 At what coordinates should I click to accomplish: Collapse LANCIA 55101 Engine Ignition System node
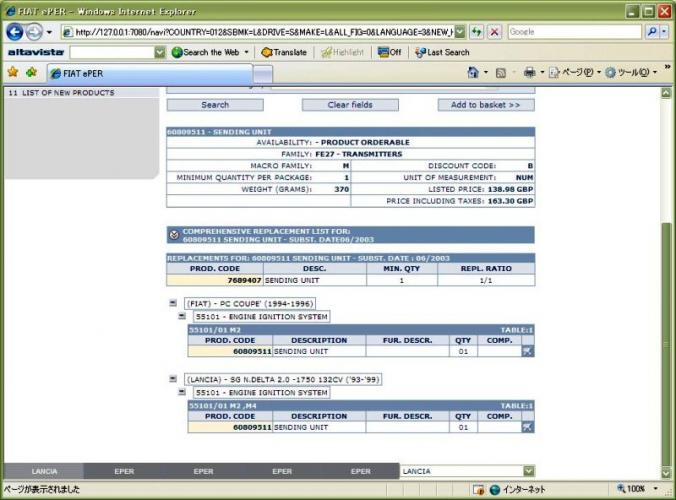pyautogui.click(x=182, y=392)
